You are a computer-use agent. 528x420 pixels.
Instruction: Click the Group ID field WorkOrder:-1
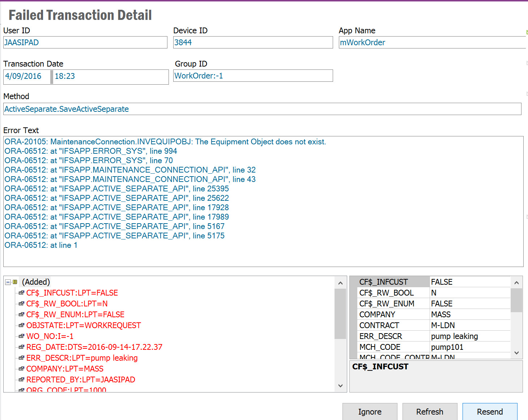(252, 76)
